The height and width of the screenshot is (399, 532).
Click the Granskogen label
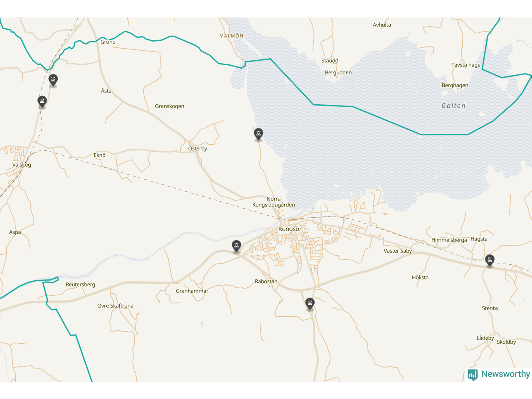[170, 106]
